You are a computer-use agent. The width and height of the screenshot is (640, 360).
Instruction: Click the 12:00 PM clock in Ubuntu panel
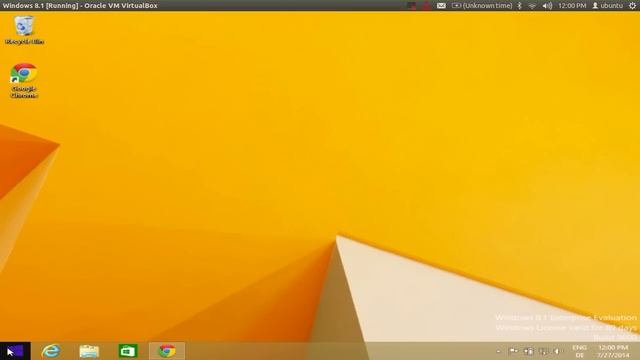pos(572,6)
